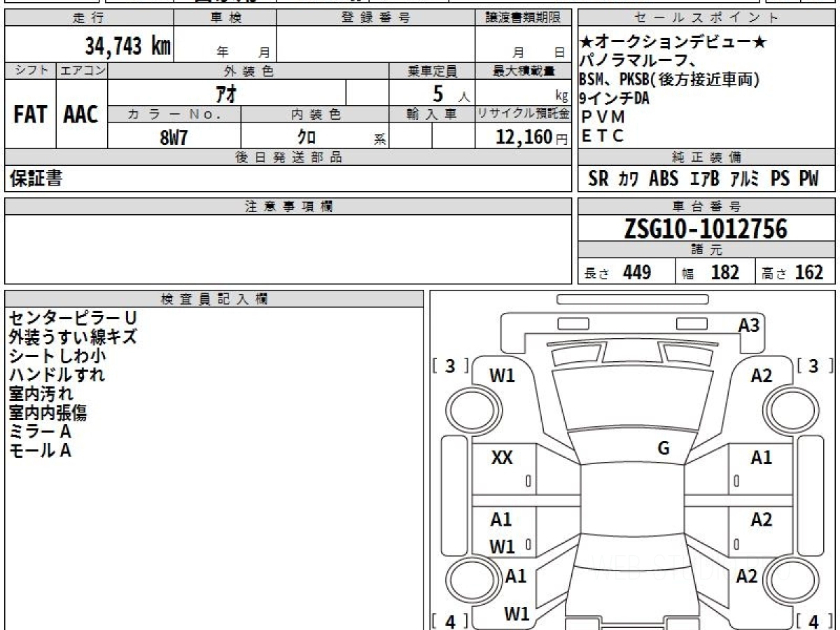Click the AAC air conditioner cell
The width and height of the screenshot is (840, 630).
[81, 115]
